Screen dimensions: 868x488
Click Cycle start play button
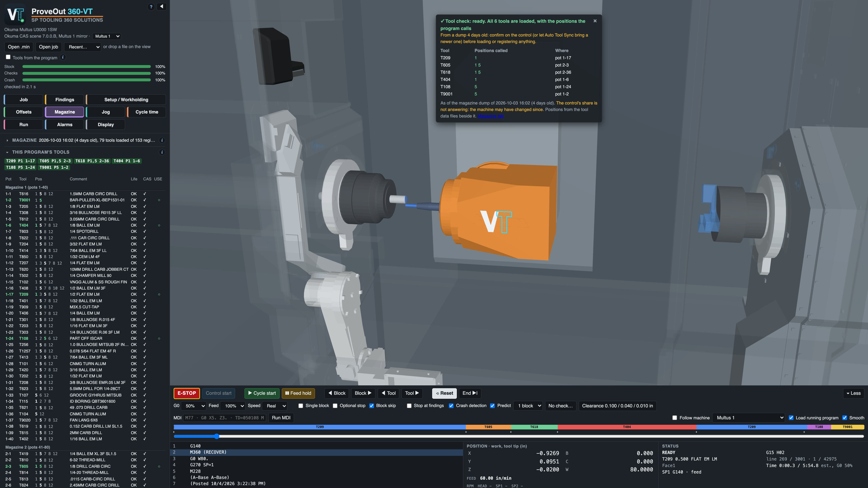(262, 393)
